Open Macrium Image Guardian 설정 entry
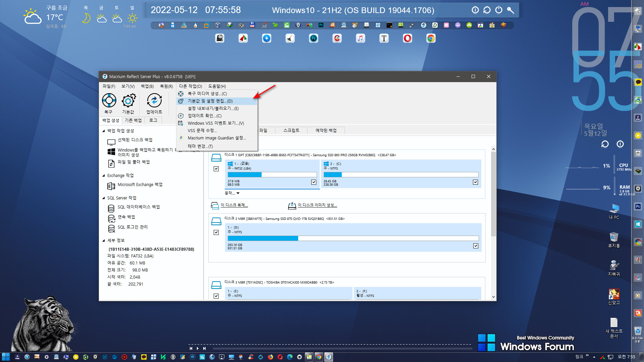The image size is (644, 362). coord(217,138)
